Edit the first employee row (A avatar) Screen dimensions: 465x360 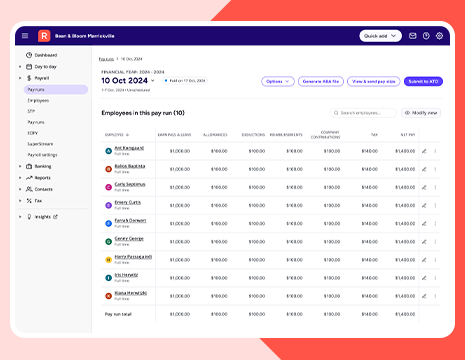(424, 151)
